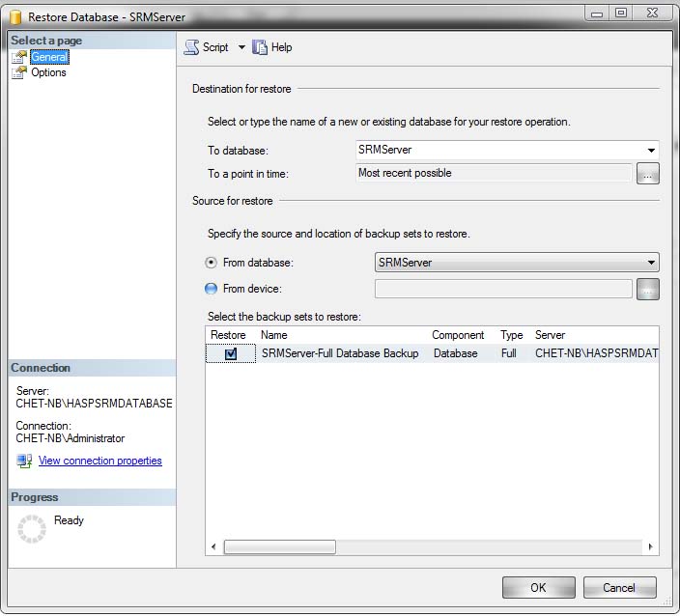The width and height of the screenshot is (680, 616).
Task: Click the Database component cell
Action: [455, 353]
